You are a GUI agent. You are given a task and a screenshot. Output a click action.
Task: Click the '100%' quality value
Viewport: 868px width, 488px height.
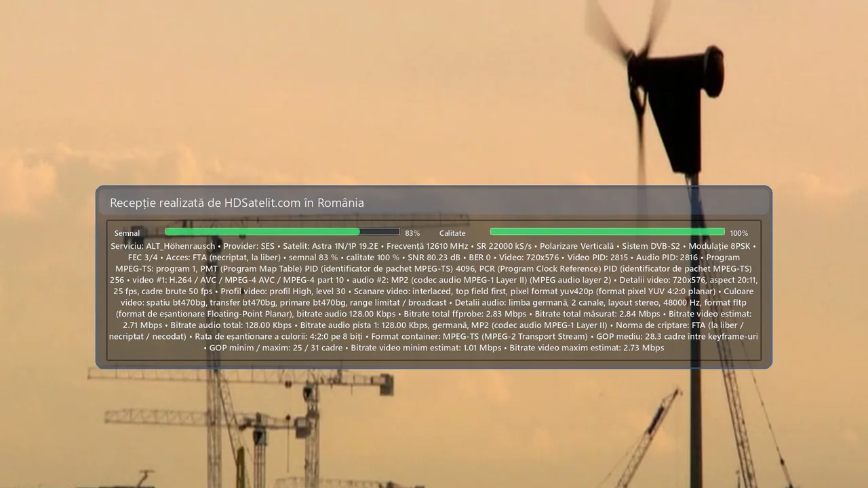738,233
